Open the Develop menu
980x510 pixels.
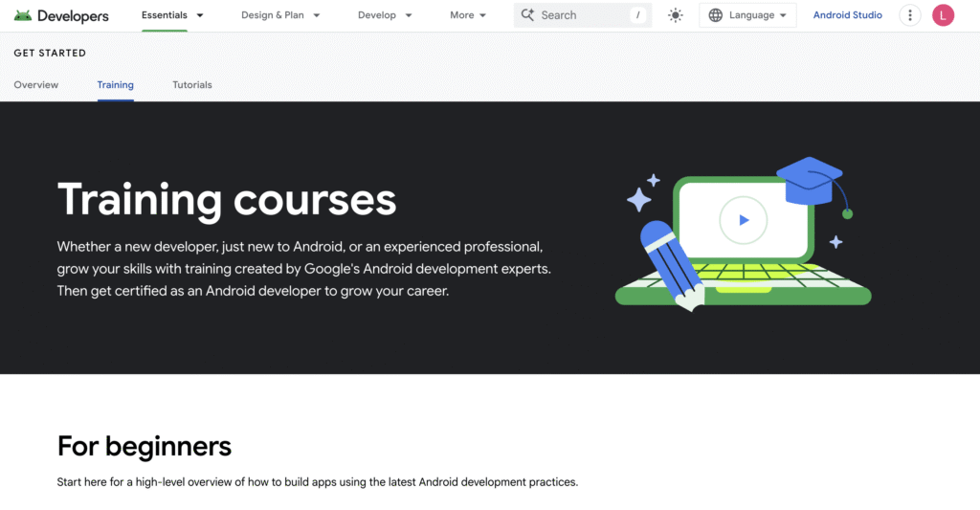[377, 15]
